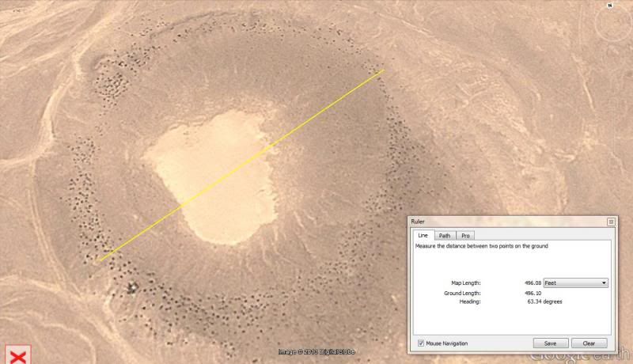The height and width of the screenshot is (364, 633).
Task: Click the Clear button in Ruler
Action: pos(589,343)
